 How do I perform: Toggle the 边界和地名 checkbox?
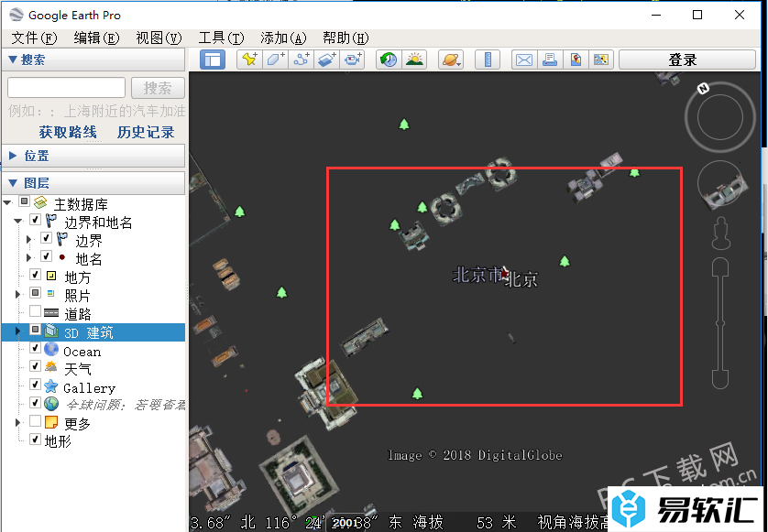pyautogui.click(x=35, y=220)
